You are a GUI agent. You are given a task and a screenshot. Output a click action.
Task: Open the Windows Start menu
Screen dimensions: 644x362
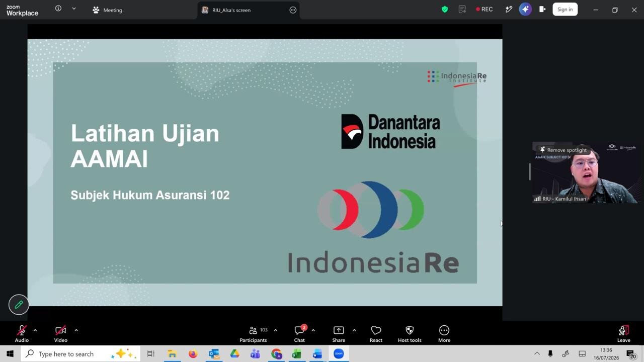coord(10,354)
